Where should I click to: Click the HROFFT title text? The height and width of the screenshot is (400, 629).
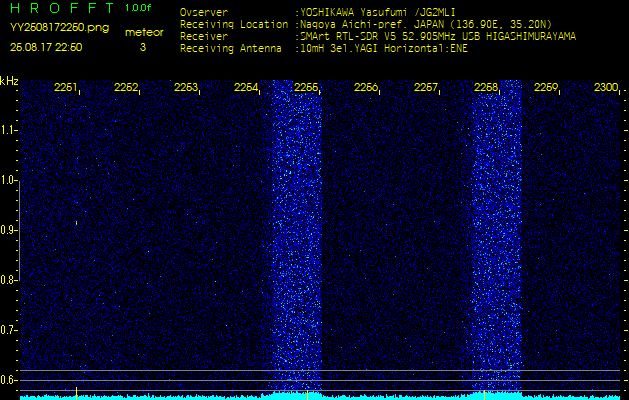(x=63, y=8)
